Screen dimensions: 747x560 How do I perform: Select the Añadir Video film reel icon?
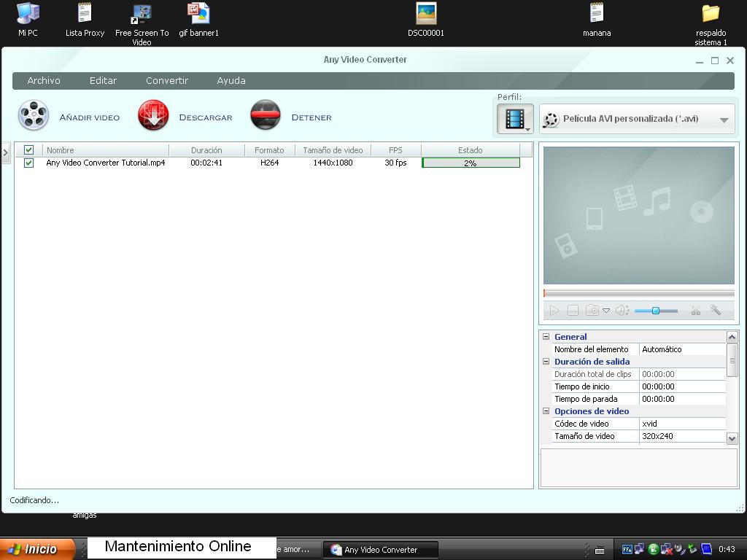pyautogui.click(x=34, y=114)
